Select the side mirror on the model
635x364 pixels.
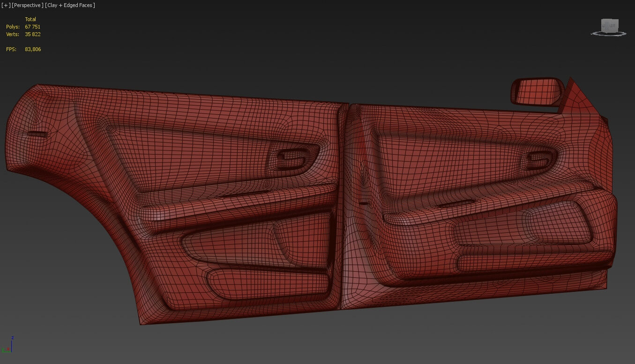[x=537, y=91]
